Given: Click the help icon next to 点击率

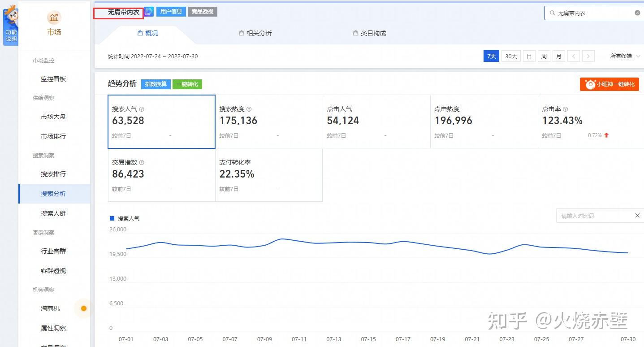Looking at the screenshot, I should tap(566, 109).
